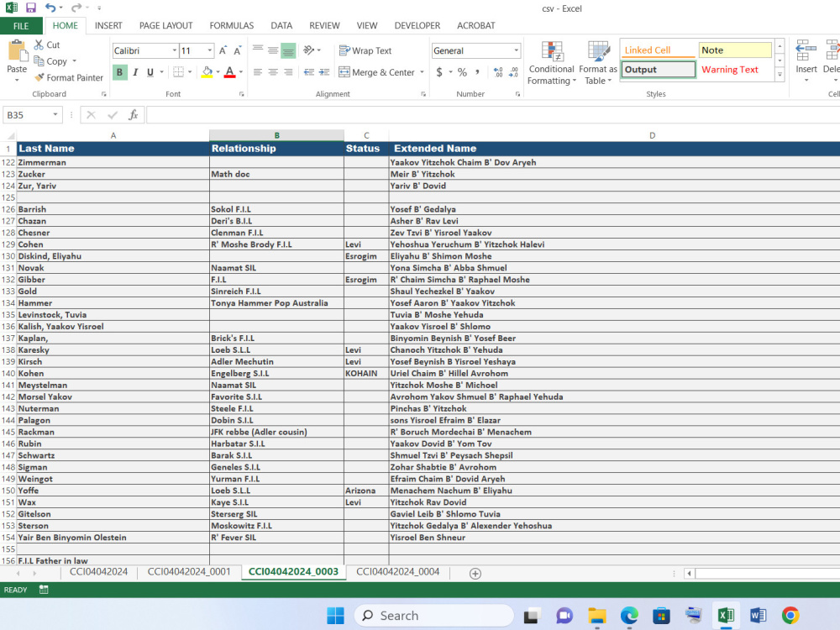Apply red Font Color letter A

[x=230, y=71]
